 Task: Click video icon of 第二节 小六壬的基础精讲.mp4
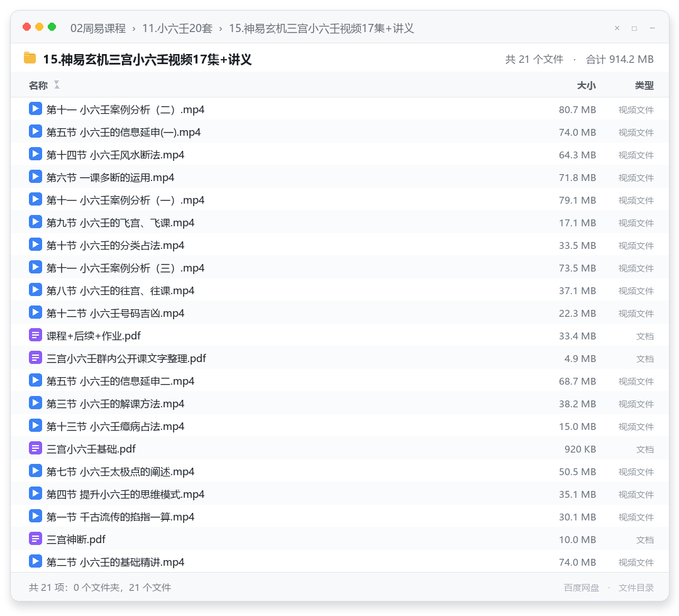coord(35,561)
